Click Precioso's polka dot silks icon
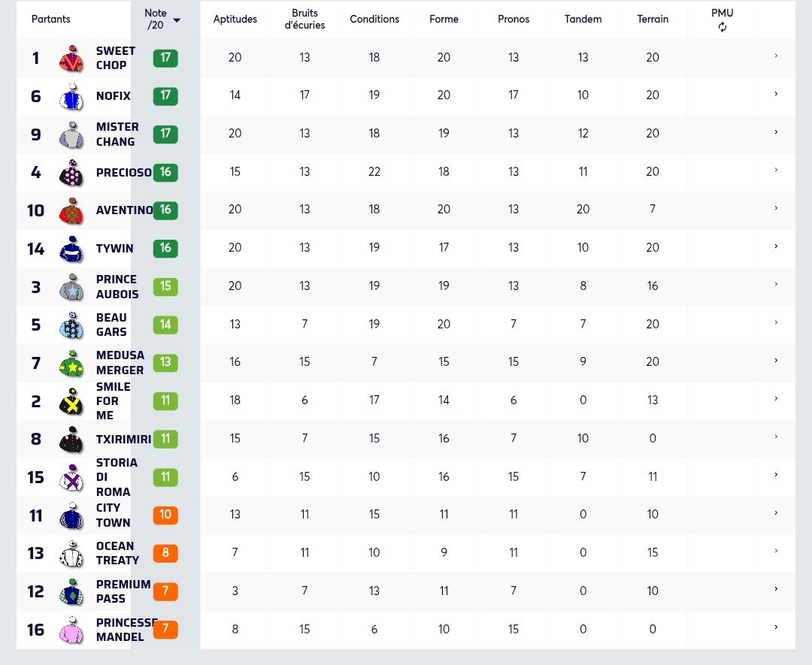812x665 pixels. (72, 172)
